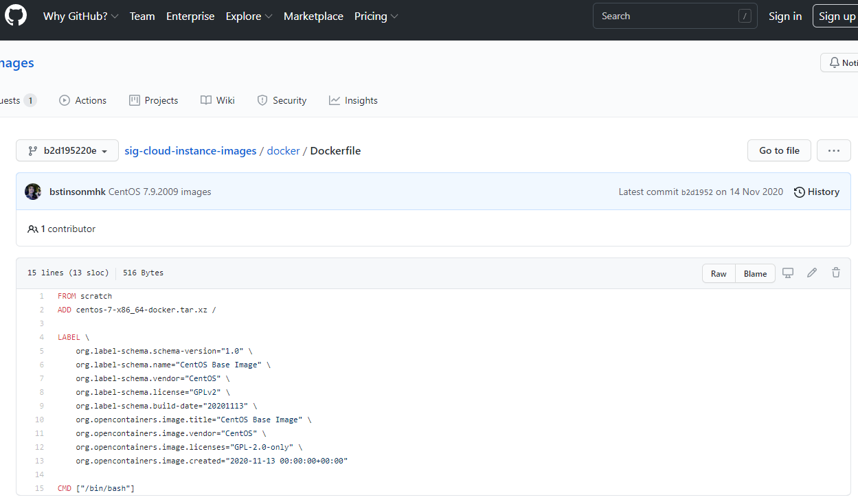Click the 'ADD centos-7-x86_64-docker.tar.xz /' line
This screenshot has height=504, width=858.
point(137,310)
